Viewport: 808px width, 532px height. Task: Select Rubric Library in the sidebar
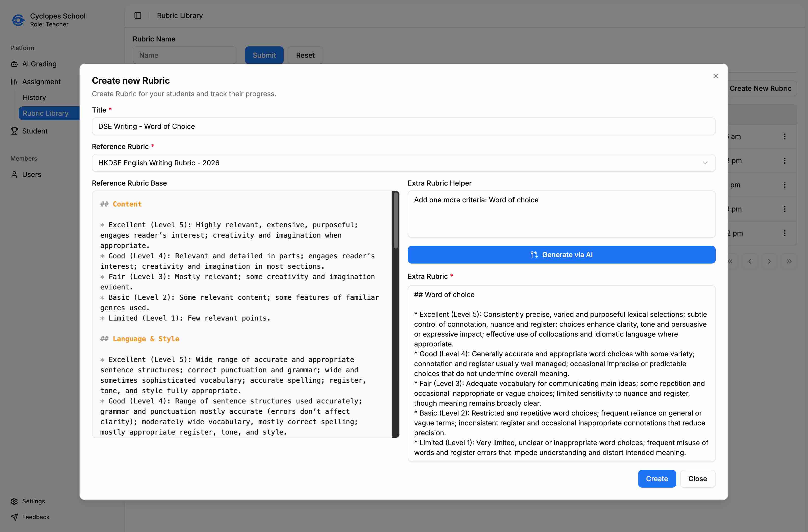click(x=45, y=113)
